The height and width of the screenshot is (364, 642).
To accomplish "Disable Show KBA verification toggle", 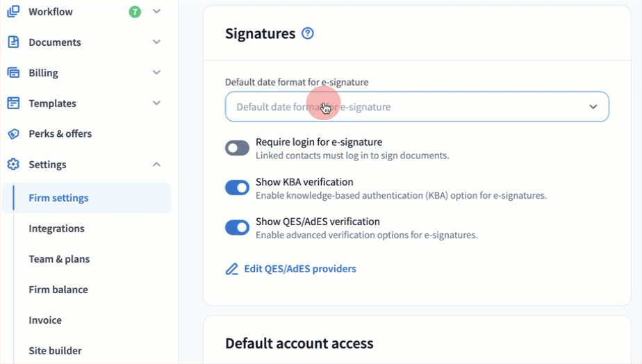I will click(x=237, y=188).
